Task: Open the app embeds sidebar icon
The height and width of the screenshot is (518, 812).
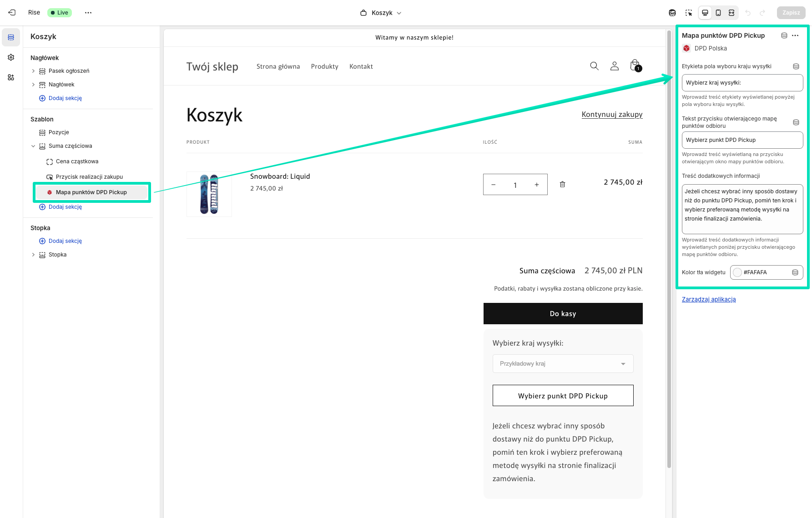Action: (x=11, y=77)
